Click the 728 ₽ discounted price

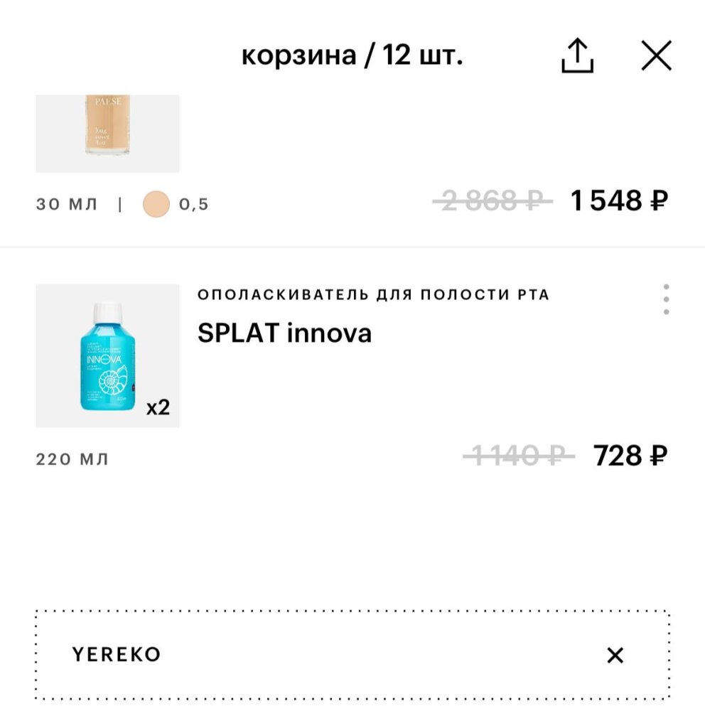coord(630,456)
